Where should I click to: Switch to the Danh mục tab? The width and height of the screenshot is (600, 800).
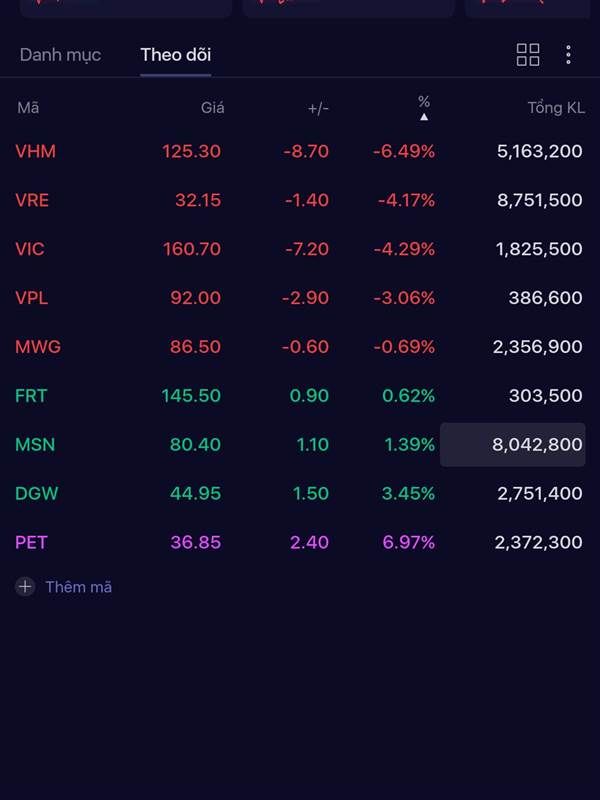[x=60, y=55]
